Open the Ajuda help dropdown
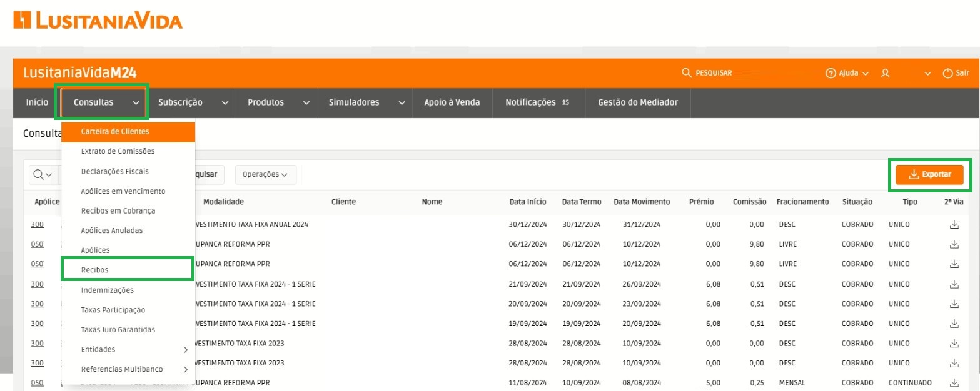This screenshot has width=980, height=391. [x=847, y=73]
